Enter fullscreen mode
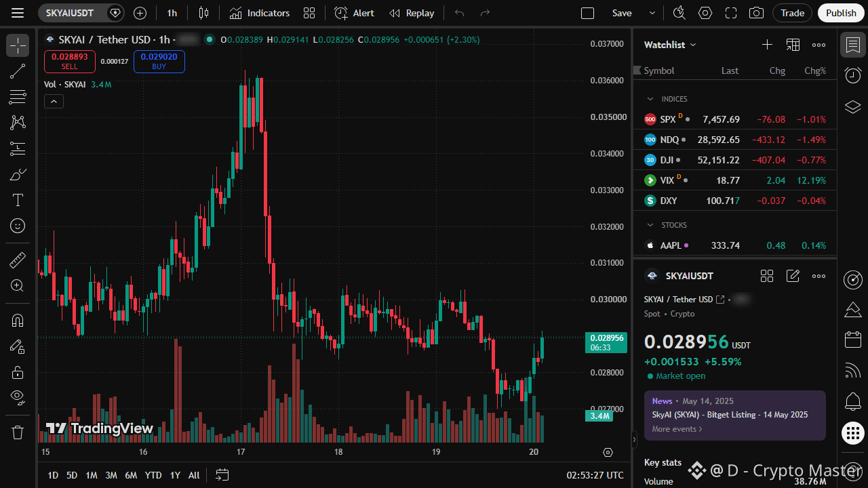 tap(731, 13)
